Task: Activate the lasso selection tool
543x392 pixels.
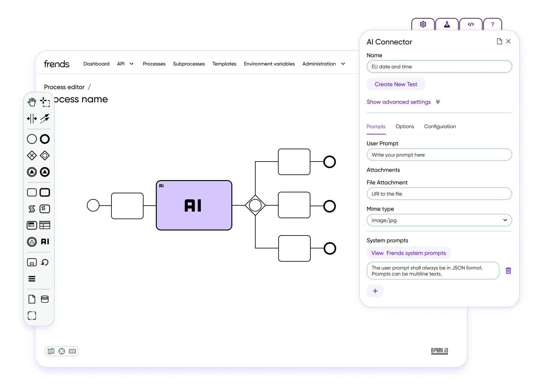Action: click(x=45, y=102)
